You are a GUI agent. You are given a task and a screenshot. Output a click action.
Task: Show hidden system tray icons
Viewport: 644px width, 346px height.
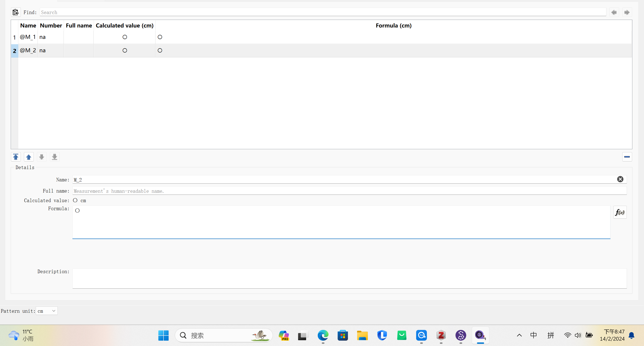click(519, 335)
